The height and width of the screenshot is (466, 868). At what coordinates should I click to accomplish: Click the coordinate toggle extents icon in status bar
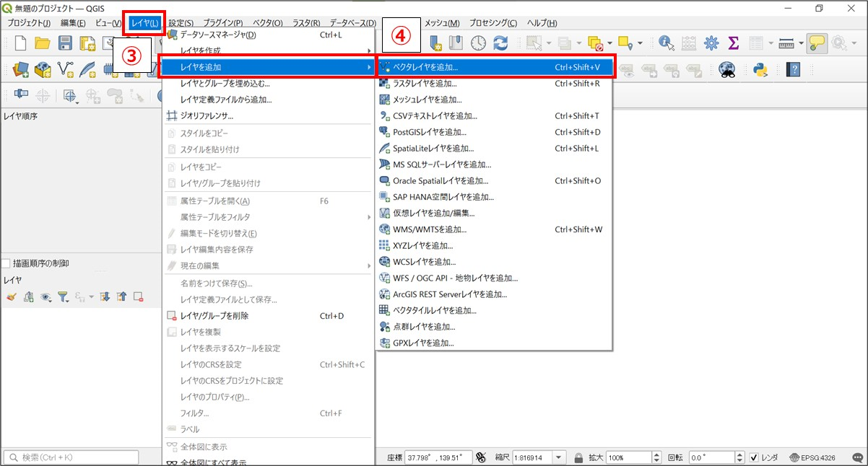click(481, 457)
